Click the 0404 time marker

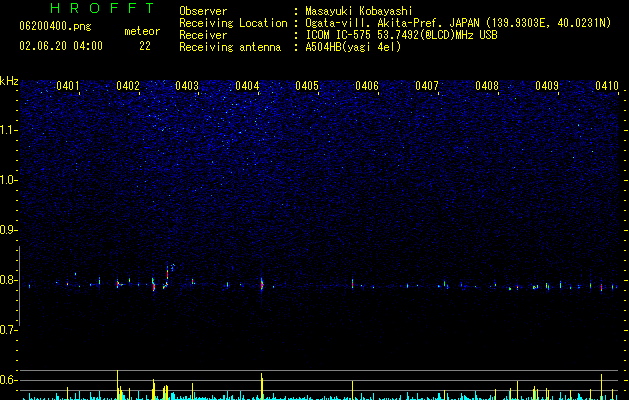click(247, 86)
